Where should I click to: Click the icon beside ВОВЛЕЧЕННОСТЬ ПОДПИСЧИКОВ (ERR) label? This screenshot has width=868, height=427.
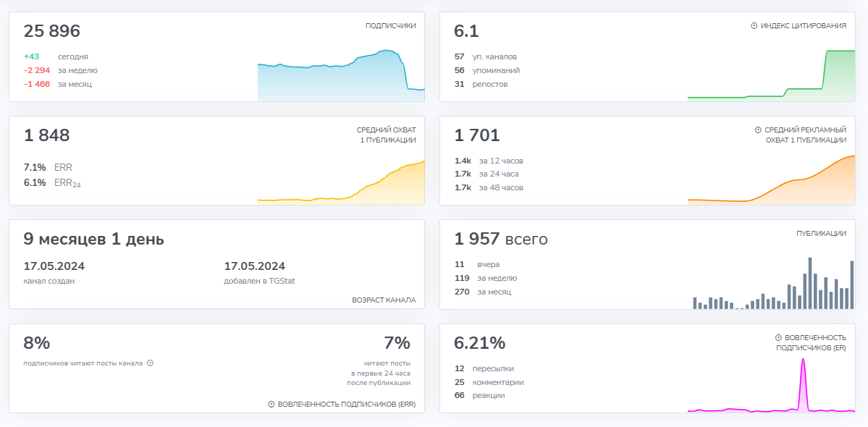(x=271, y=405)
